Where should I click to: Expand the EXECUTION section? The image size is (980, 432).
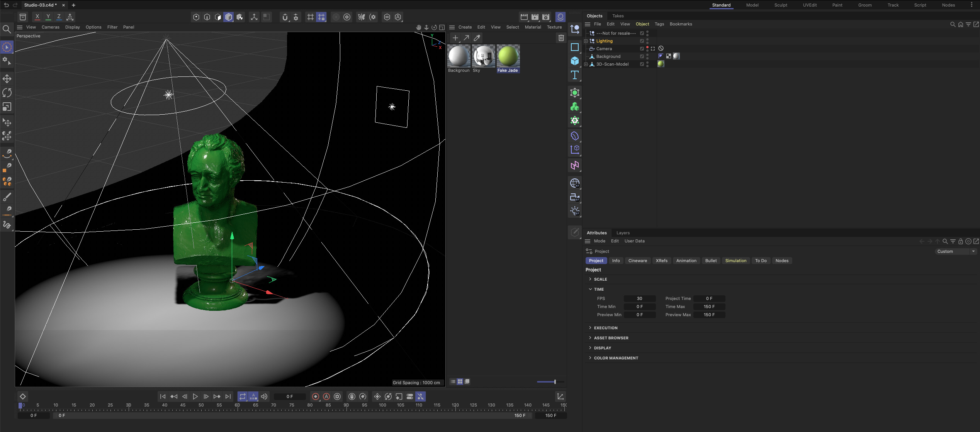(590, 328)
